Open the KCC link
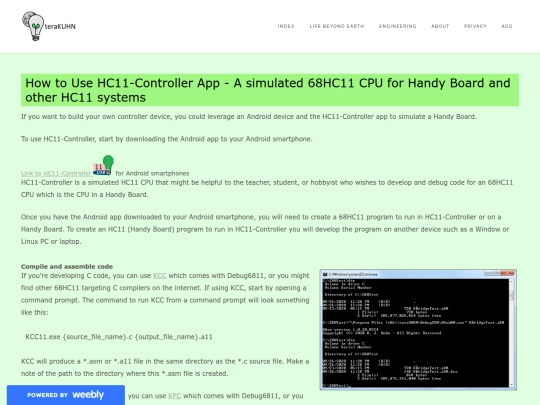Viewport: 540px width, 405px height. click(159, 276)
